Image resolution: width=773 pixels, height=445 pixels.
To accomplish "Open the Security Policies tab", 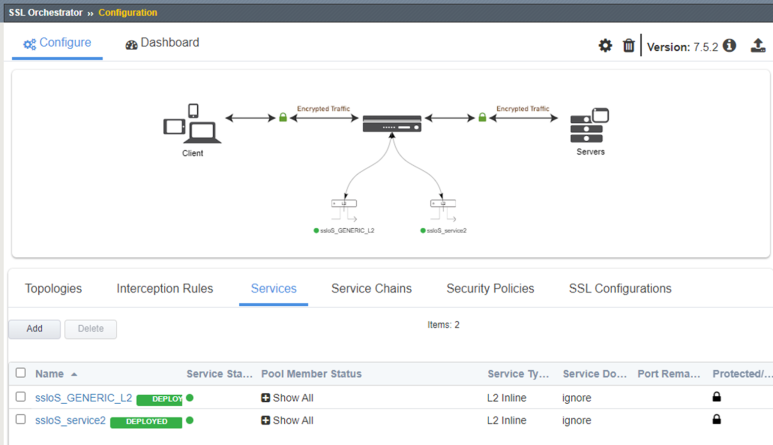I will [490, 288].
